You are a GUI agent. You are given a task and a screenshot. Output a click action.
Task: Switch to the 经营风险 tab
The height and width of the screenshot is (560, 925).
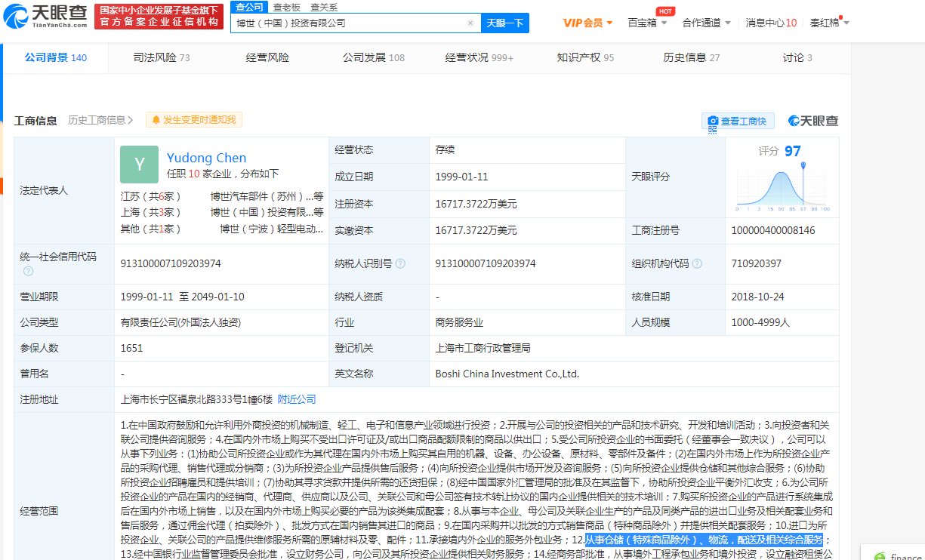pos(267,57)
